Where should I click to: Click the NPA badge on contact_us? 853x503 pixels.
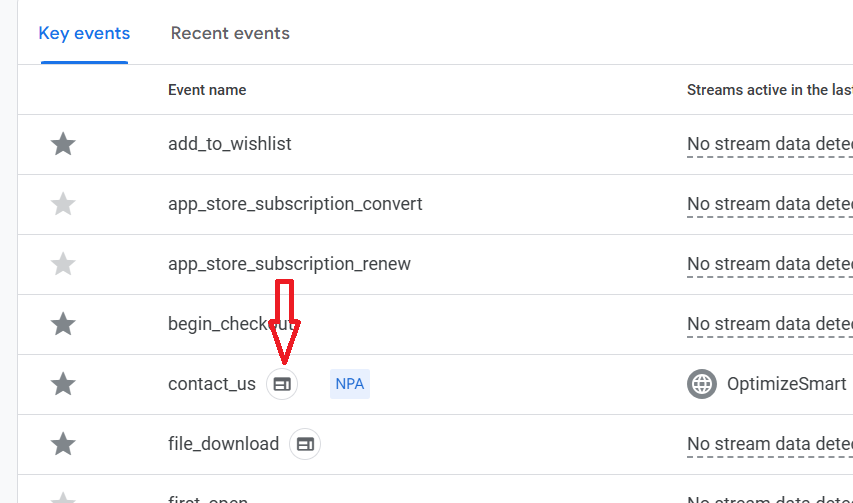pyautogui.click(x=350, y=384)
